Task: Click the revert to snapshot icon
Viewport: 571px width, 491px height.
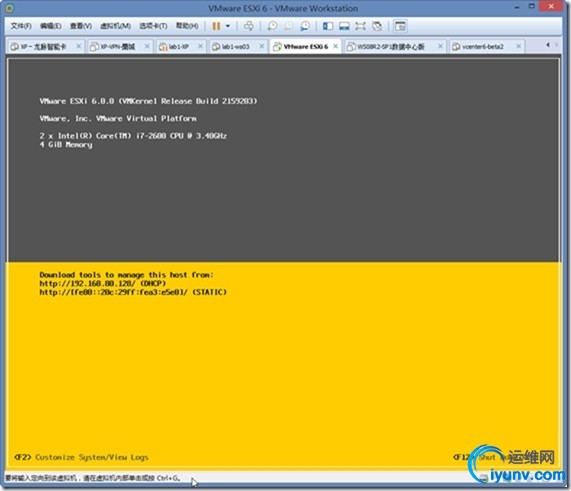Action: [288, 26]
